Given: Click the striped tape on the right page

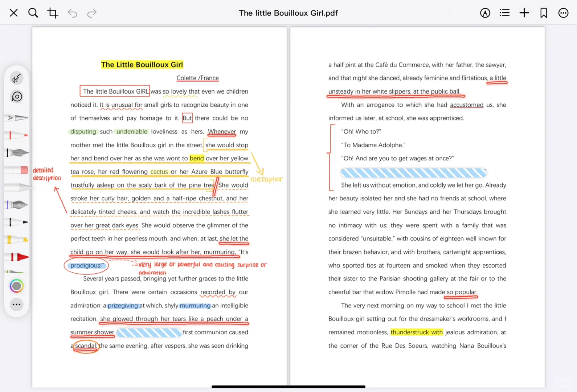Looking at the screenshot, I should (413, 173).
